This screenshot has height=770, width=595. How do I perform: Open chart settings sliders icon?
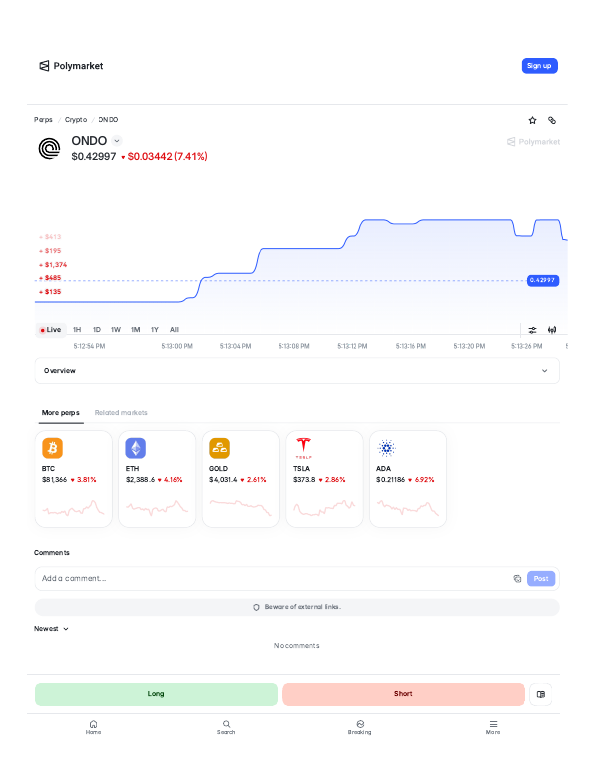point(532,330)
